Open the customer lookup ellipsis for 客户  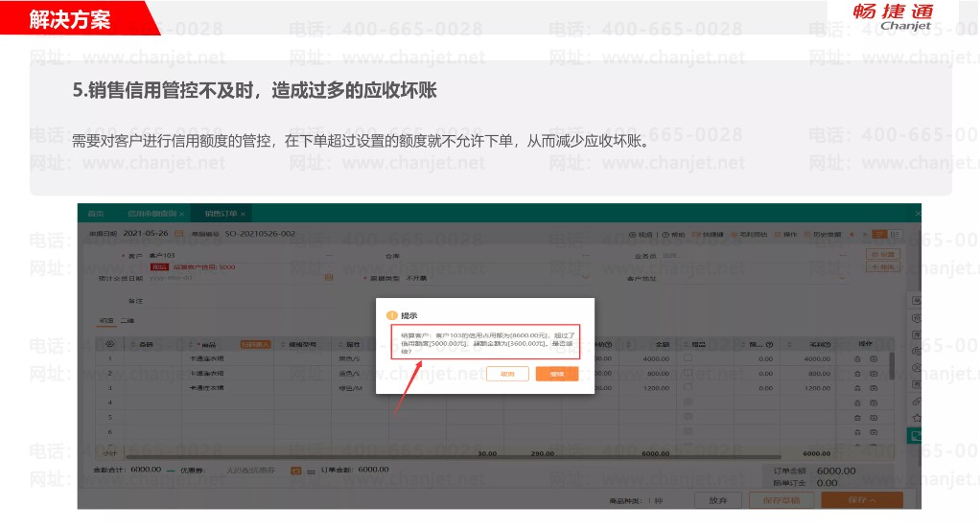[329, 256]
